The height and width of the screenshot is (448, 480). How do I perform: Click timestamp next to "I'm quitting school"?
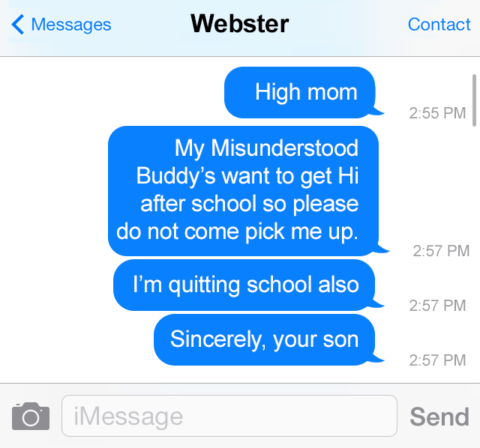437,305
